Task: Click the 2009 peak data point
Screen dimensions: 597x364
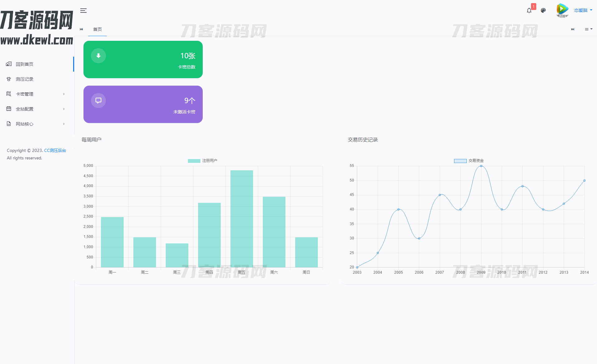Action: [481, 166]
